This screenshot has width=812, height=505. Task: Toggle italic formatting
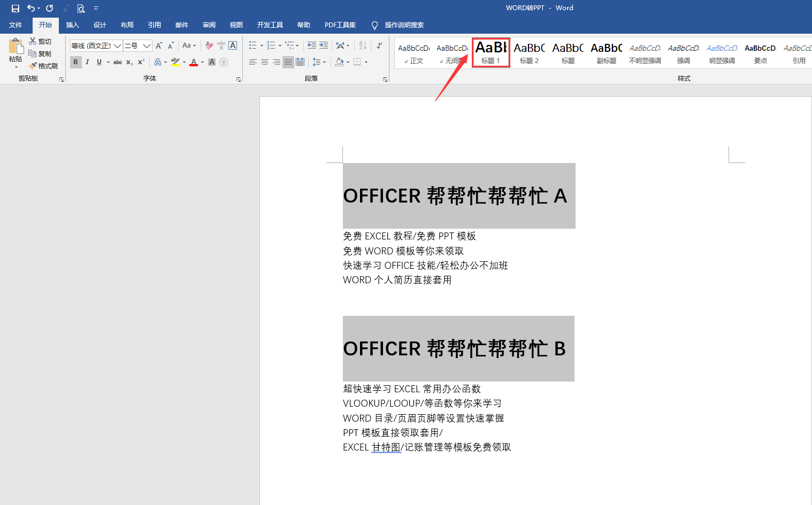tap(87, 62)
